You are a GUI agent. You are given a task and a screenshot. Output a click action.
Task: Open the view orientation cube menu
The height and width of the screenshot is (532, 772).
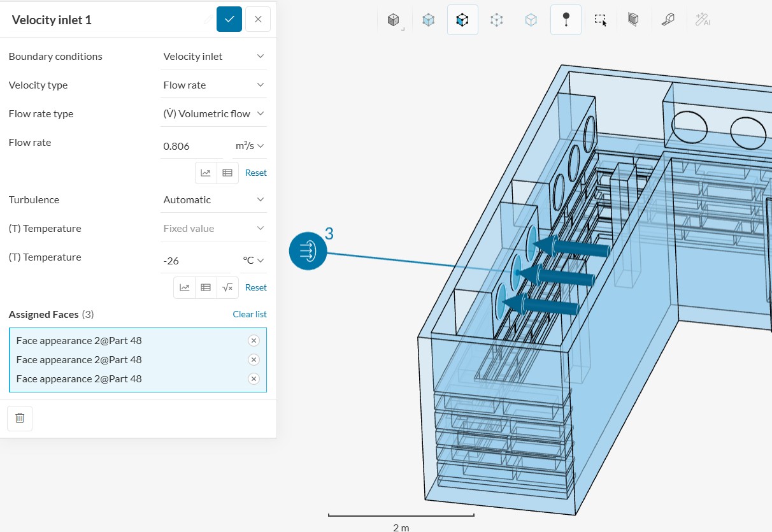pyautogui.click(x=393, y=20)
